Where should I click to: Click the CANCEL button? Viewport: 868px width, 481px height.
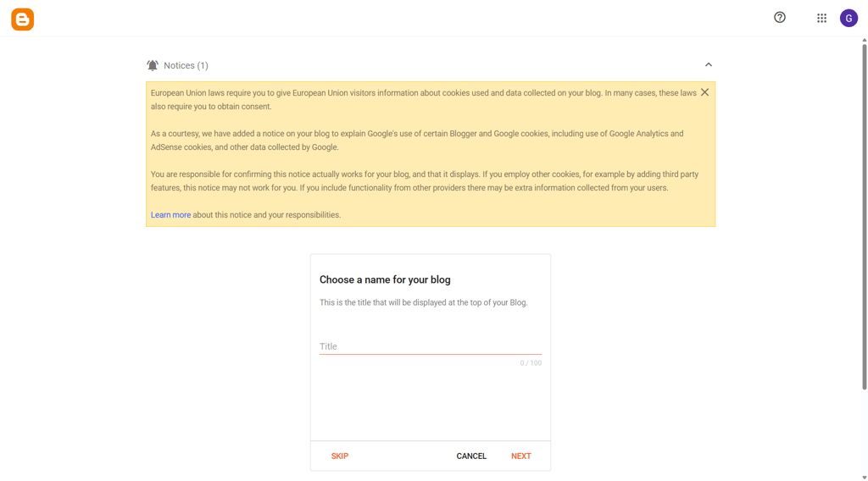coord(471,456)
